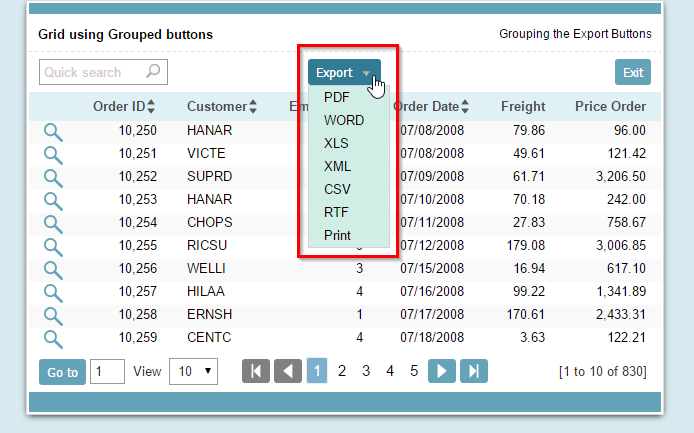Open details magnifier for order 10,254
694x433 pixels.
point(53,223)
